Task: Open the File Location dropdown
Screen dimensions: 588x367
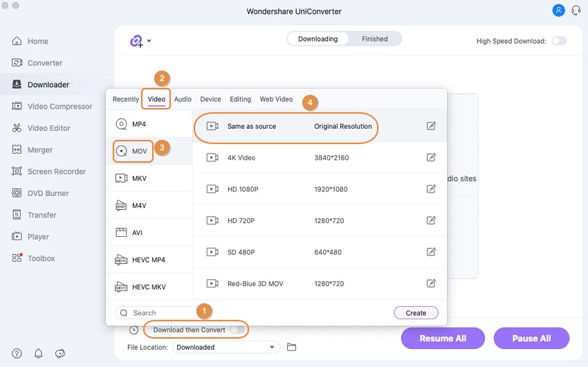Action: pos(226,347)
